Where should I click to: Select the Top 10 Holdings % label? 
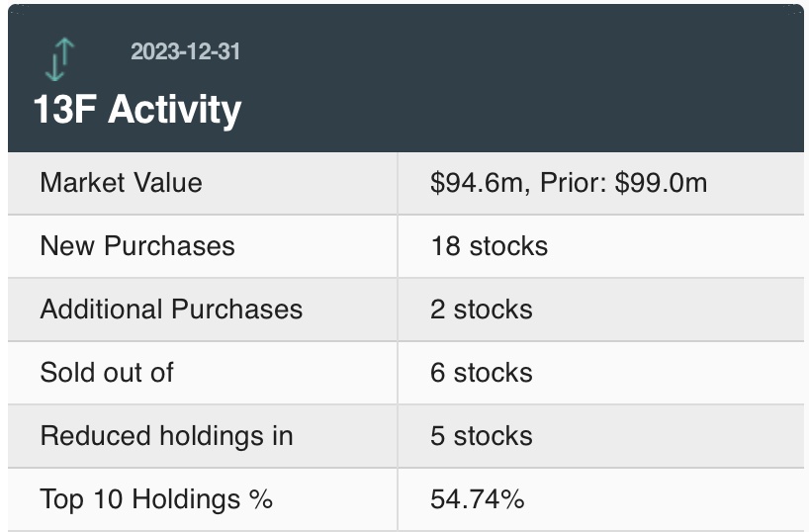tap(155, 499)
